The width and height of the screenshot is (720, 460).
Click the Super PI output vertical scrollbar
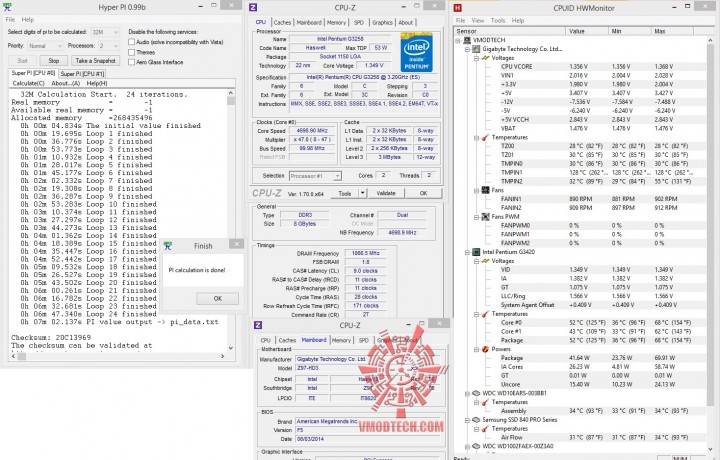click(231, 220)
